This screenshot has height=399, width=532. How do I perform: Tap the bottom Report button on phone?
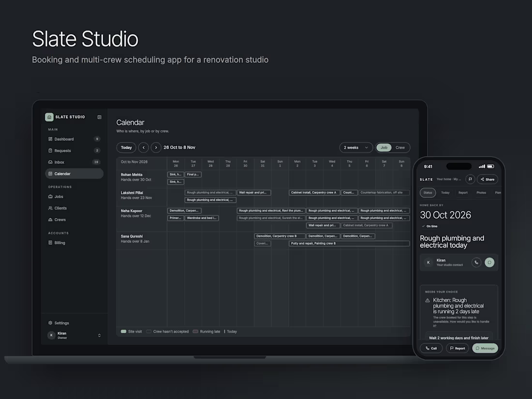[x=458, y=348]
